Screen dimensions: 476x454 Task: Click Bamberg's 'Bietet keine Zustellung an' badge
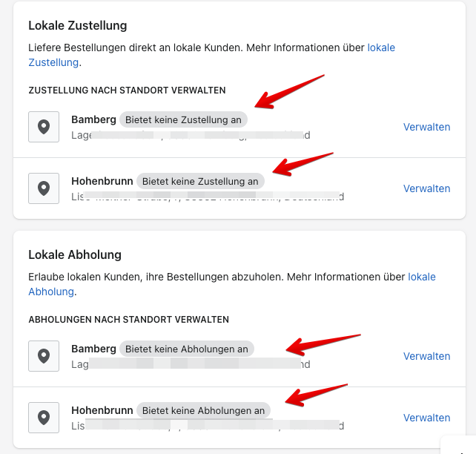click(x=183, y=119)
